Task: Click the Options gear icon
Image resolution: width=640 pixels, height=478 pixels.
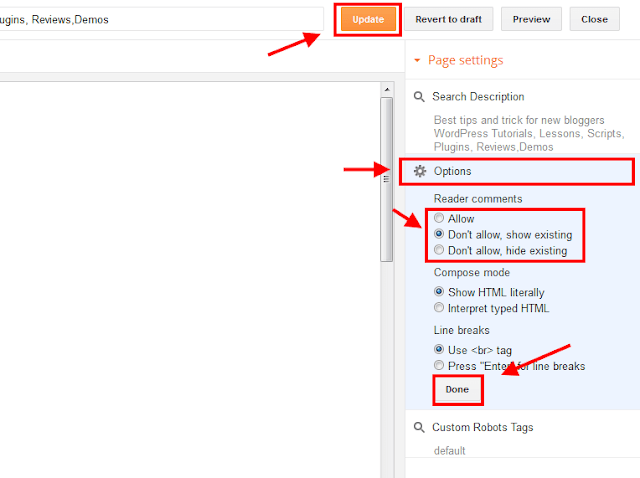Action: pos(420,171)
